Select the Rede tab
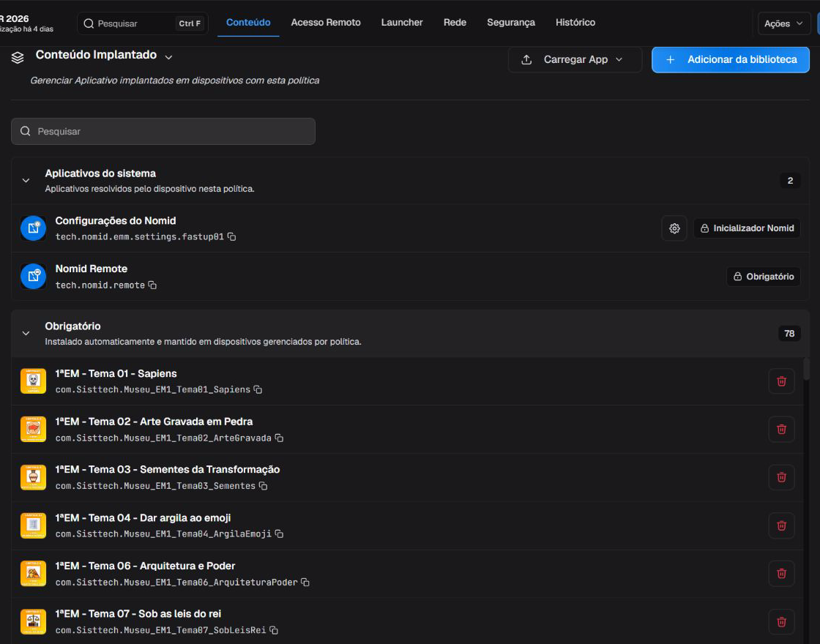This screenshot has width=820, height=644. point(455,23)
